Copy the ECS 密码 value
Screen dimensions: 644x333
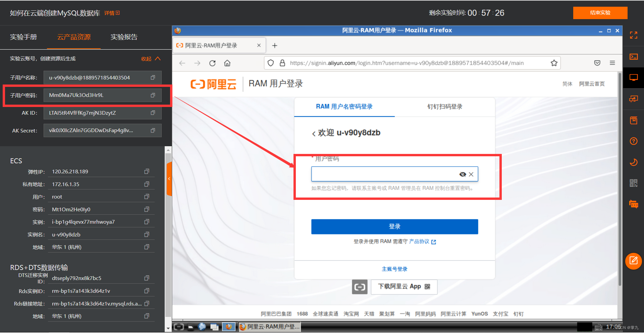pos(147,209)
